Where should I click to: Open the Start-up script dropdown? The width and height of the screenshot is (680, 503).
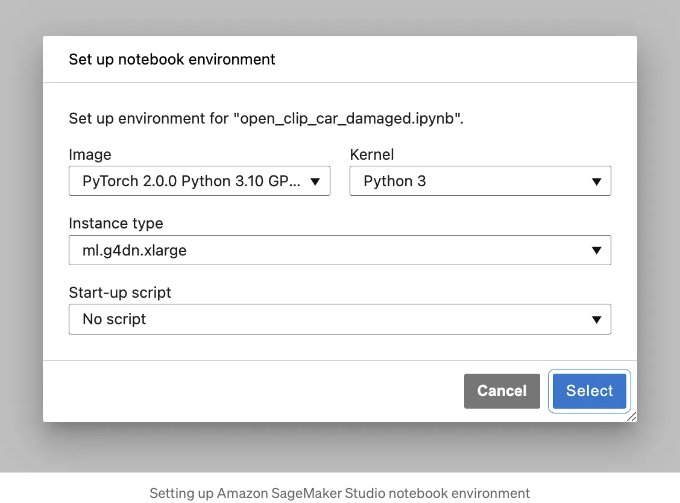click(340, 319)
